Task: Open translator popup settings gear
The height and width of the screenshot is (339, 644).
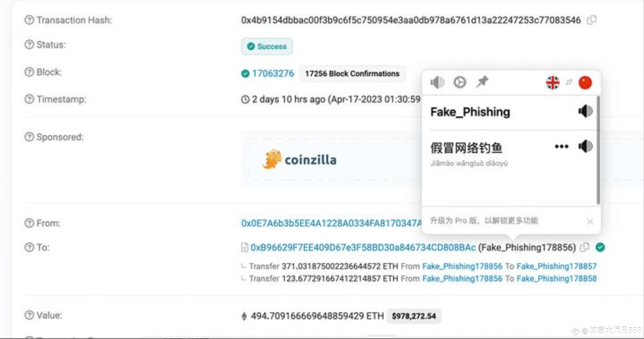Action: (x=460, y=82)
